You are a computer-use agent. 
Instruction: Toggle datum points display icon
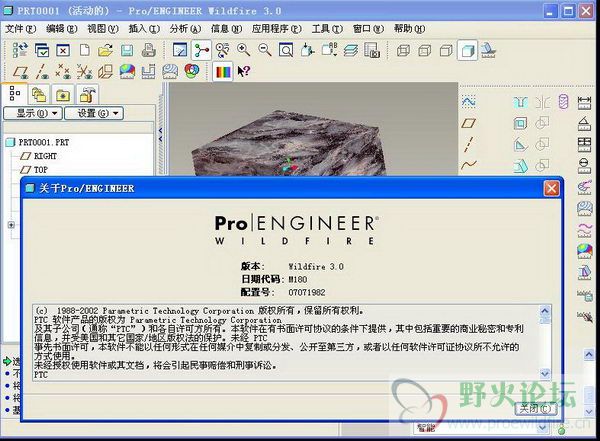click(63, 72)
